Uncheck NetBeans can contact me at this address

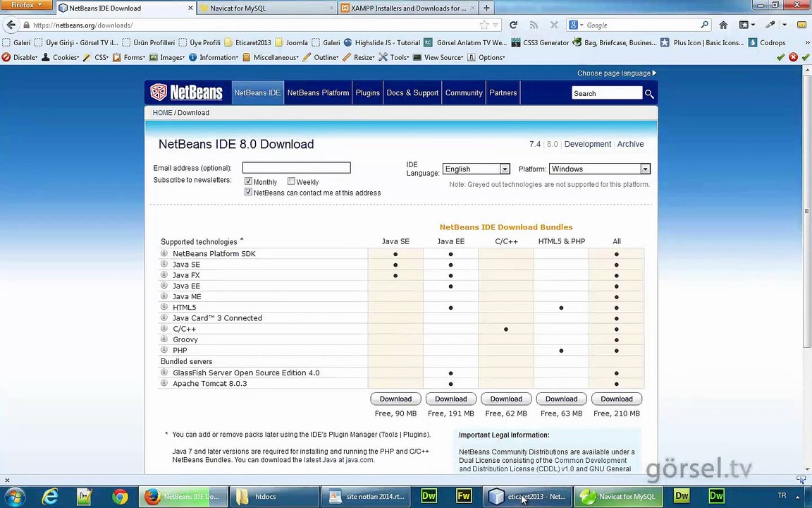tap(248, 193)
